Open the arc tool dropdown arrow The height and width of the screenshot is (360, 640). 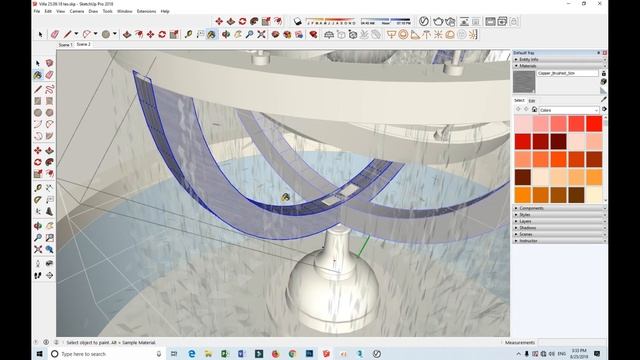click(96, 34)
